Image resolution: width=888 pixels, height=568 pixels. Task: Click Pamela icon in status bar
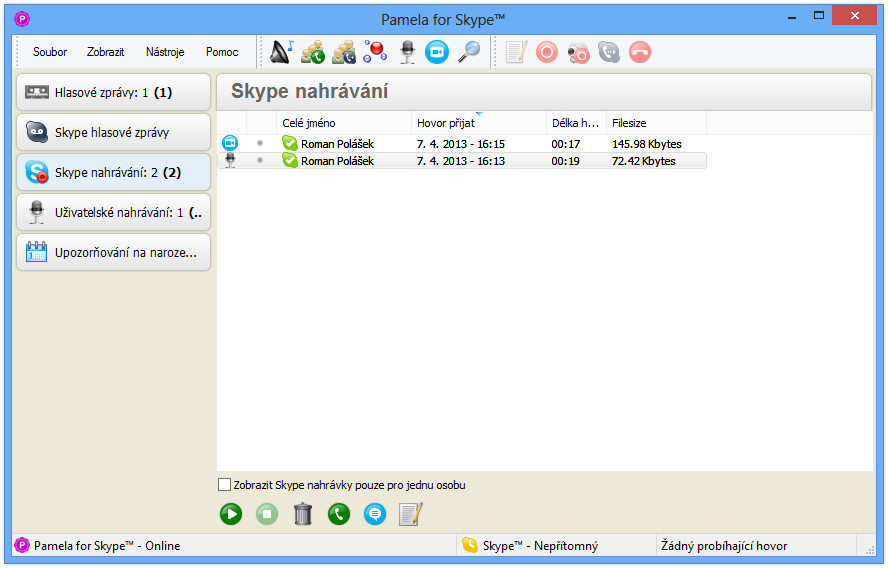point(22,545)
